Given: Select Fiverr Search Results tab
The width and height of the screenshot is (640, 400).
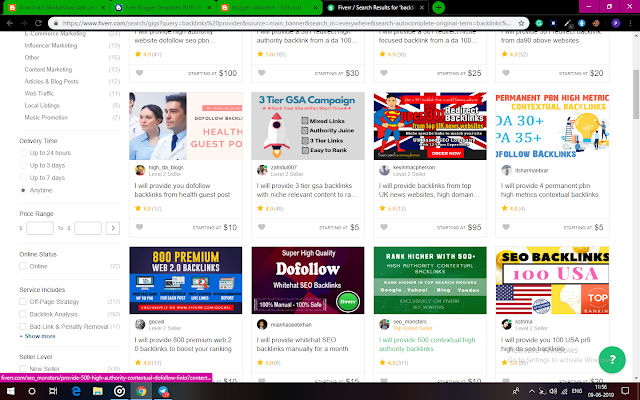Looking at the screenshot, I should coord(376,7).
